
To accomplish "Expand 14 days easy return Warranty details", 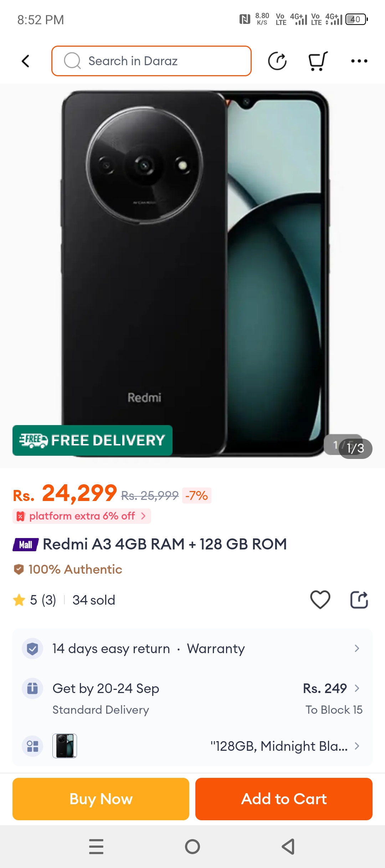I will coord(192,649).
